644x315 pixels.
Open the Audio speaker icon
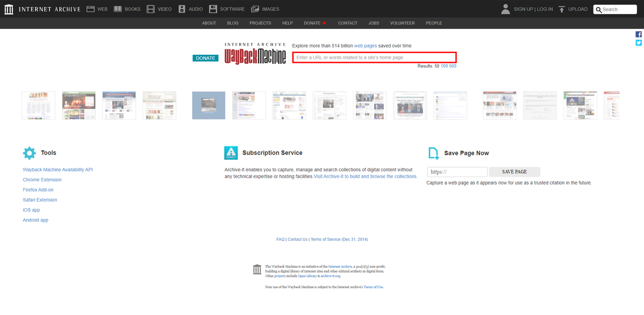pos(182,9)
